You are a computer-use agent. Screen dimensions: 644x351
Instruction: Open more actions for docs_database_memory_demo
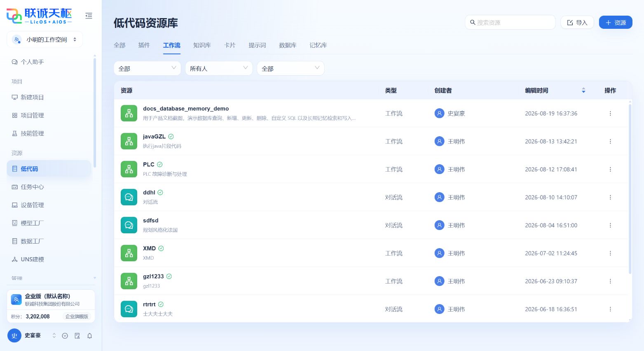610,113
